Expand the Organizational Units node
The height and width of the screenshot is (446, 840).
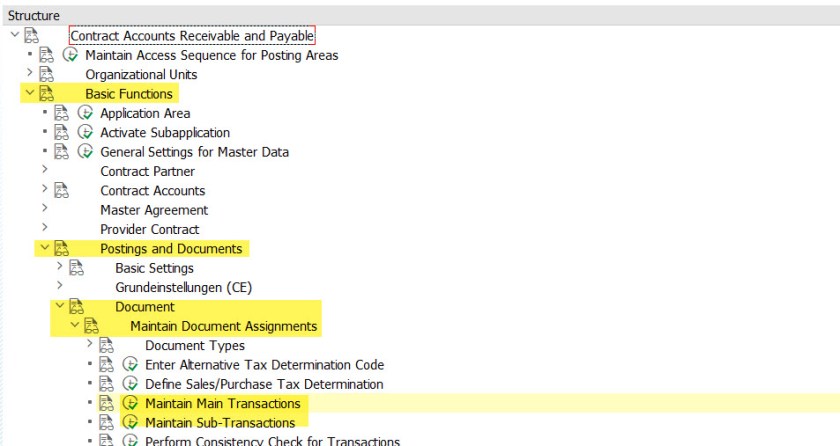(29, 72)
